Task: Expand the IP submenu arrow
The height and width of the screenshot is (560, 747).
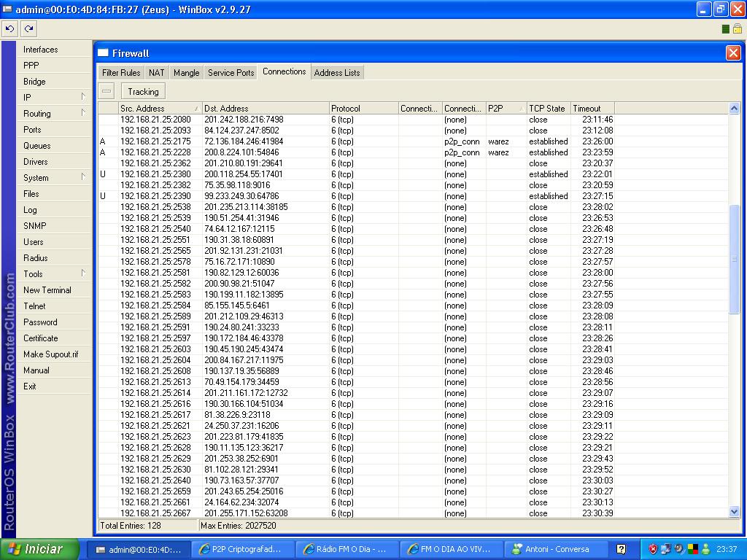Action: (83, 97)
